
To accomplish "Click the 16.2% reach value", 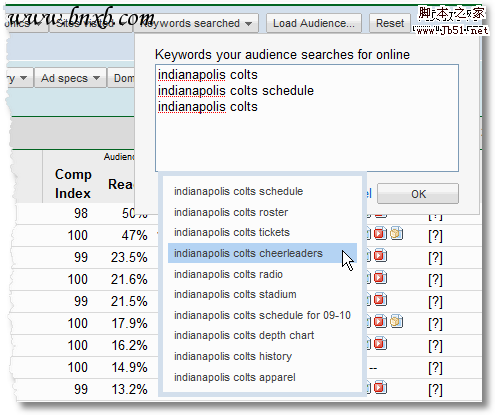I will [x=129, y=345].
